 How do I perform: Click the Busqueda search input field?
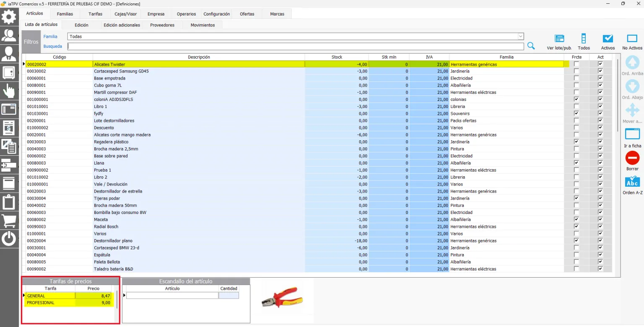click(296, 46)
